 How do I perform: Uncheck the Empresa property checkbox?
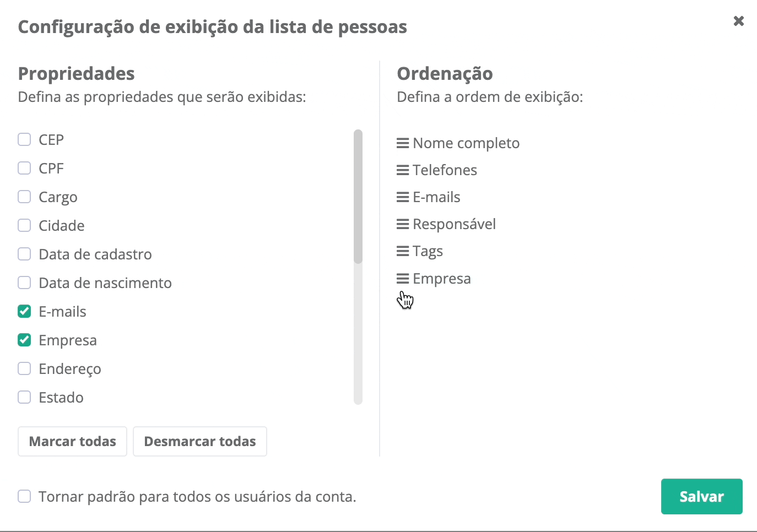click(24, 340)
